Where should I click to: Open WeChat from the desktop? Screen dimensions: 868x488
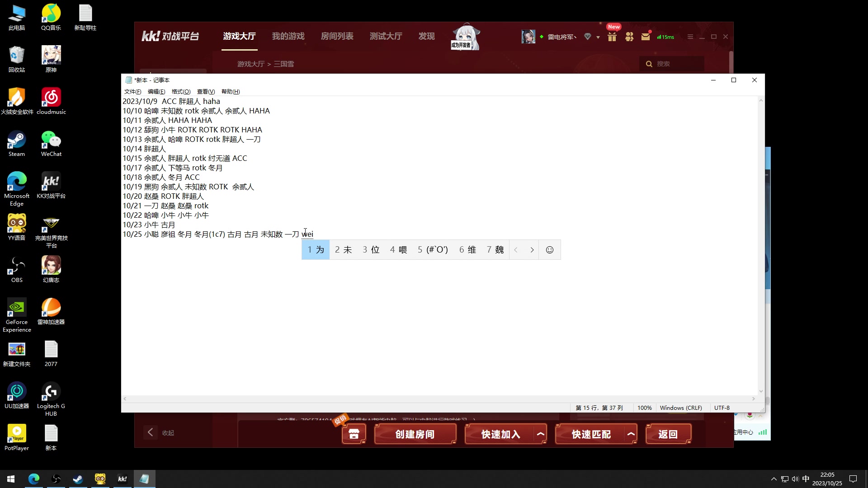tap(51, 140)
